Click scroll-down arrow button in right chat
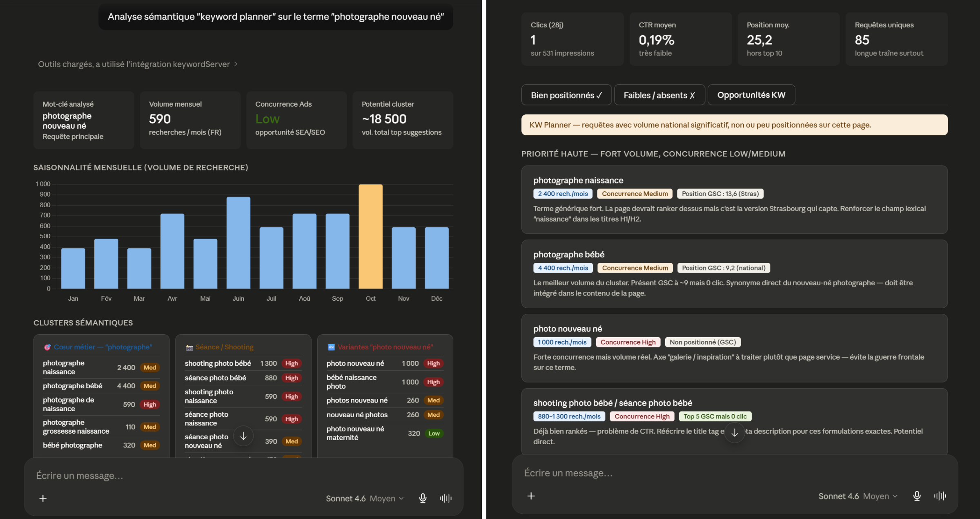 click(735, 432)
